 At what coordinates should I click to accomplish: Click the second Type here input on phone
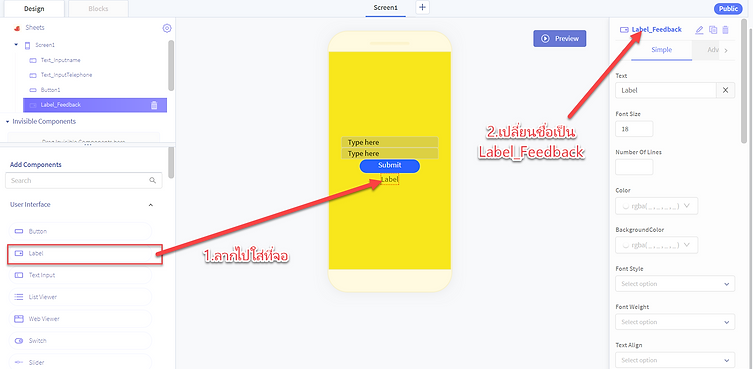389,154
